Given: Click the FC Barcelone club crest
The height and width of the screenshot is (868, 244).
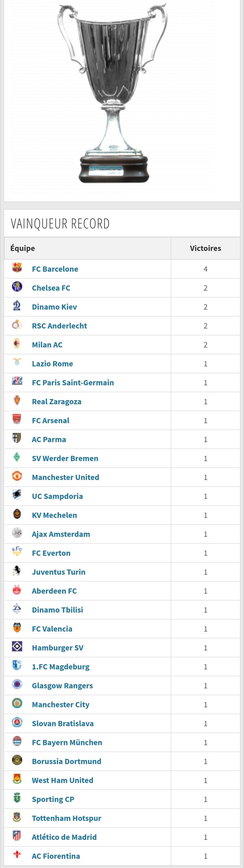Looking at the screenshot, I should click(x=17, y=268).
